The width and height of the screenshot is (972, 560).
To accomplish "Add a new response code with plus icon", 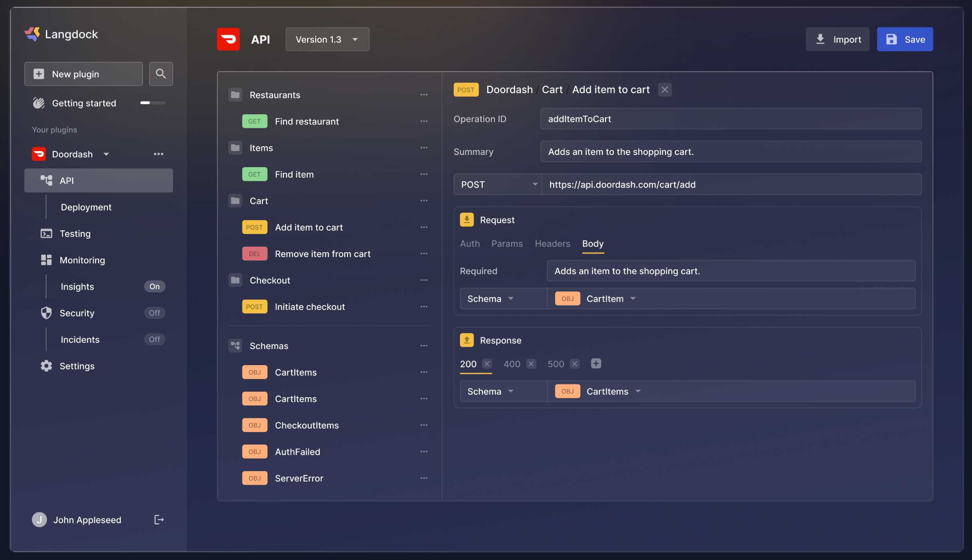I will (x=596, y=364).
